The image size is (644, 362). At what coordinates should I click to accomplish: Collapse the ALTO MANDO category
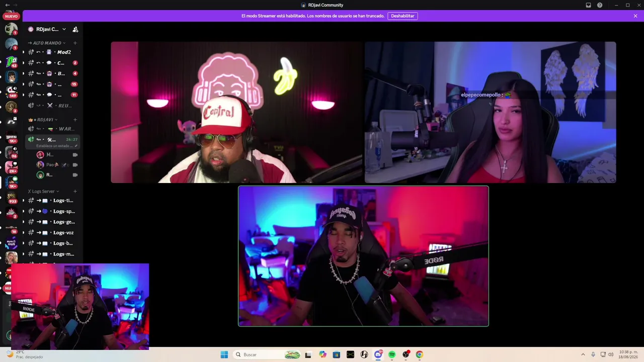coord(46,43)
